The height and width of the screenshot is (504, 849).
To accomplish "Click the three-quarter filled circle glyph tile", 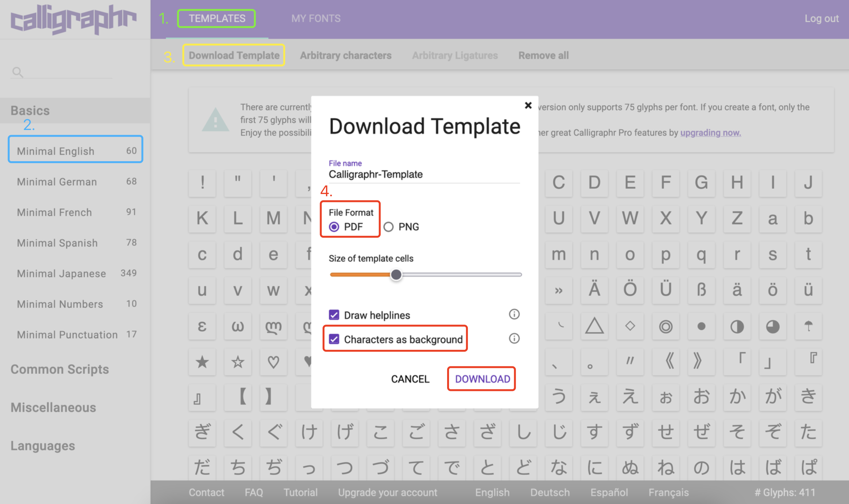I will pos(773,326).
